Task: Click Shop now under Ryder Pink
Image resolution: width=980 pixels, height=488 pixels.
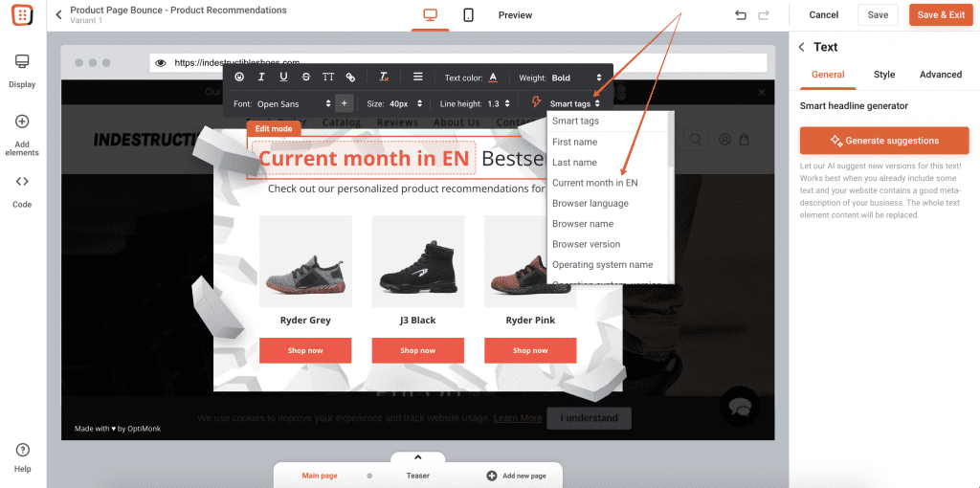Action: click(530, 350)
